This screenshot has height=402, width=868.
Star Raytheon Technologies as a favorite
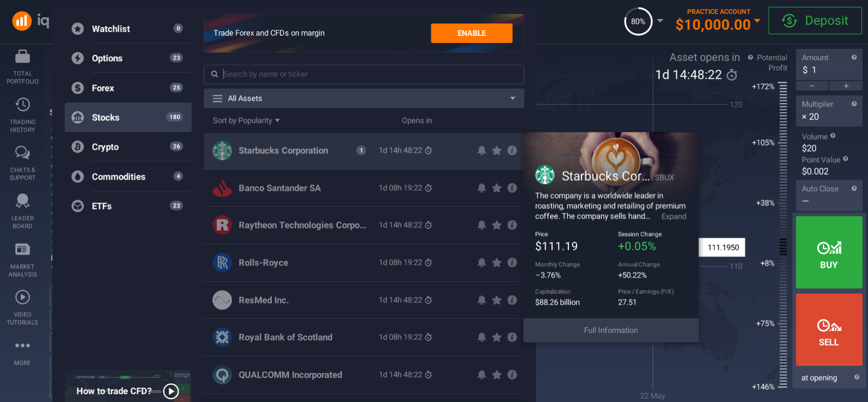click(496, 225)
